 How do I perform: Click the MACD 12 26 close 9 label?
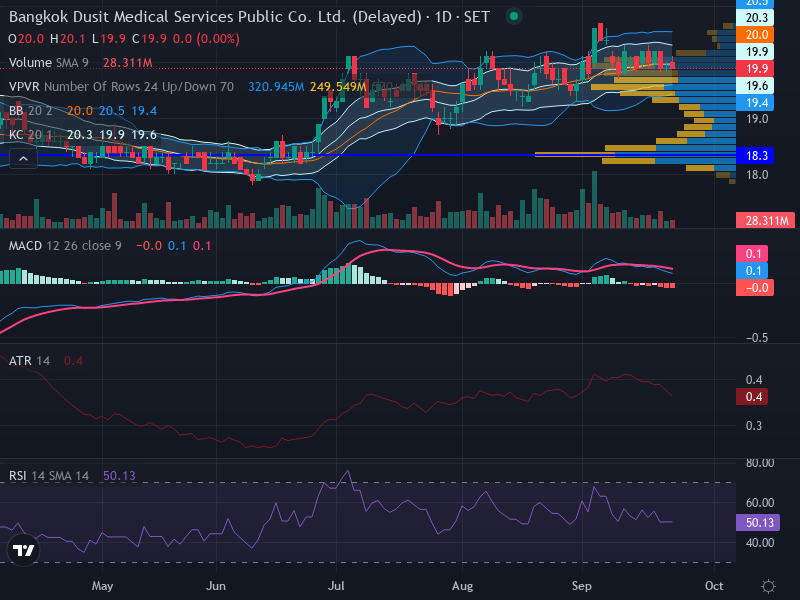(65, 246)
